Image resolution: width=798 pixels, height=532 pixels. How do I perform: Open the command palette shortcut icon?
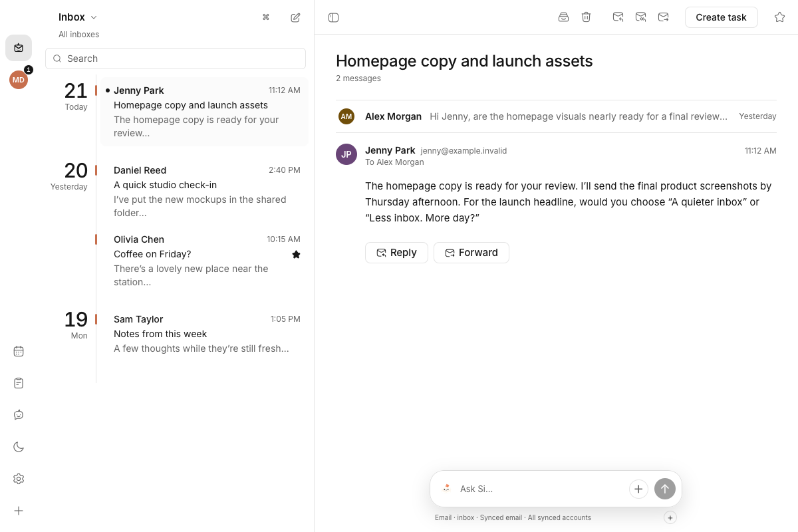(266, 17)
